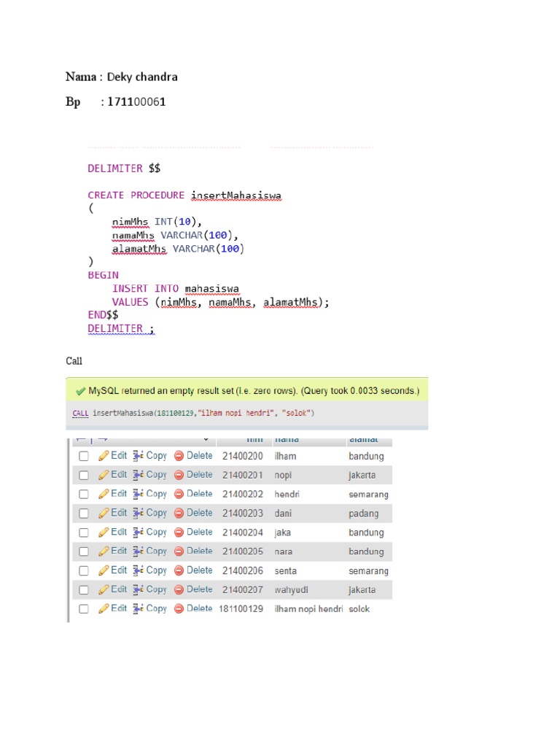The image size is (560, 747).
Task: Click the green success checkmark icon
Action: (80, 392)
